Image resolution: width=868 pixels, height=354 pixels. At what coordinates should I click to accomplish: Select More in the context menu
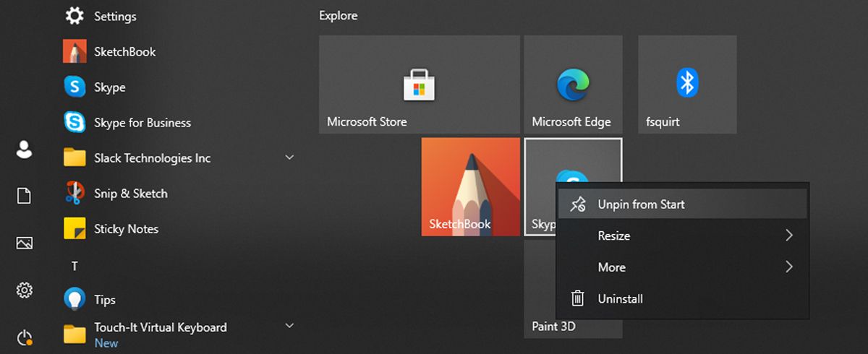click(682, 267)
